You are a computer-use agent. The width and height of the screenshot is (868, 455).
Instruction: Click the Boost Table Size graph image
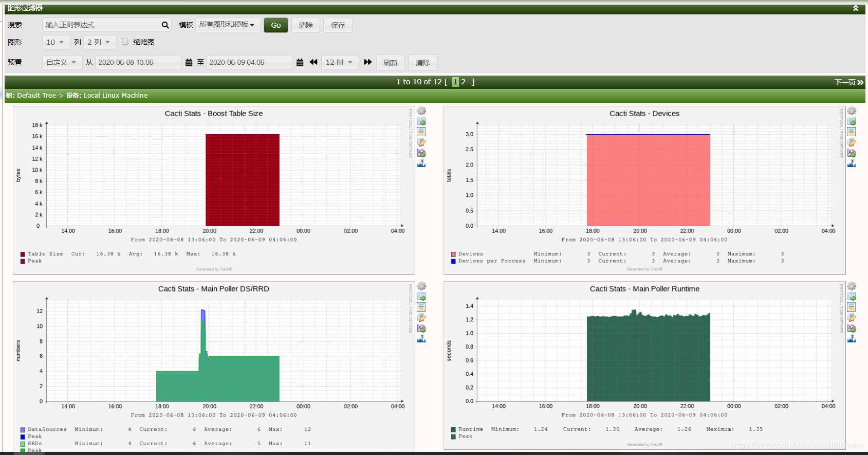coord(214,190)
